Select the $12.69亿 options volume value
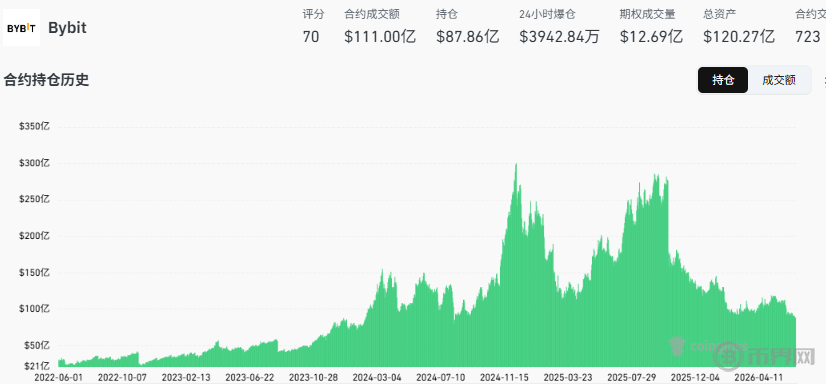The image size is (826, 384). (x=651, y=37)
